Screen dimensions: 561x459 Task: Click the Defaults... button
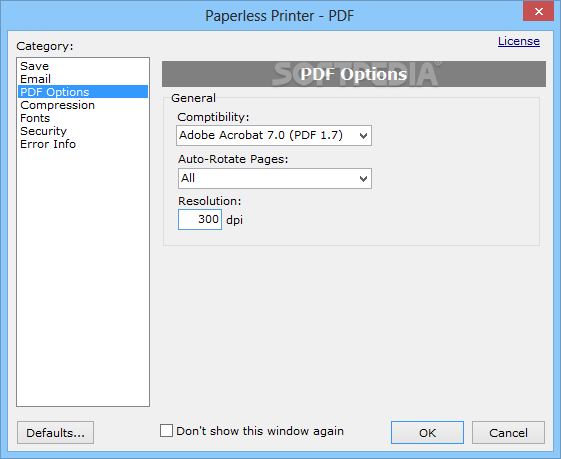(55, 433)
